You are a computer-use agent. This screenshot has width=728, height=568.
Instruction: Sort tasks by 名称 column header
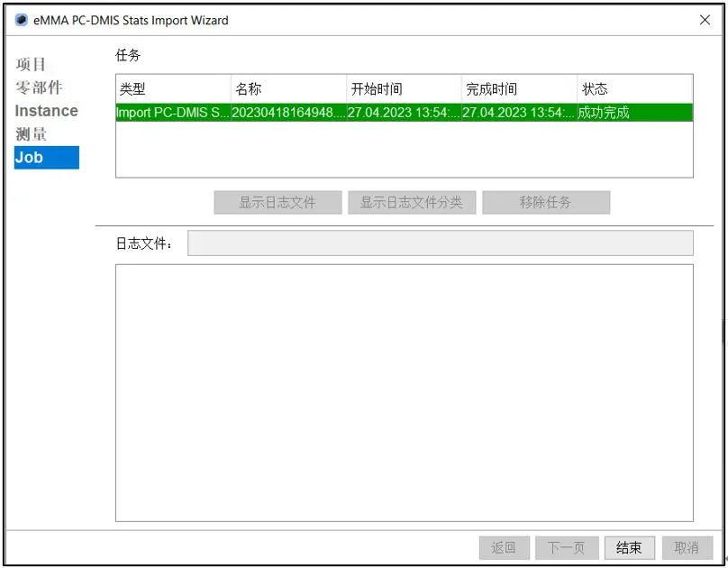tap(288, 88)
